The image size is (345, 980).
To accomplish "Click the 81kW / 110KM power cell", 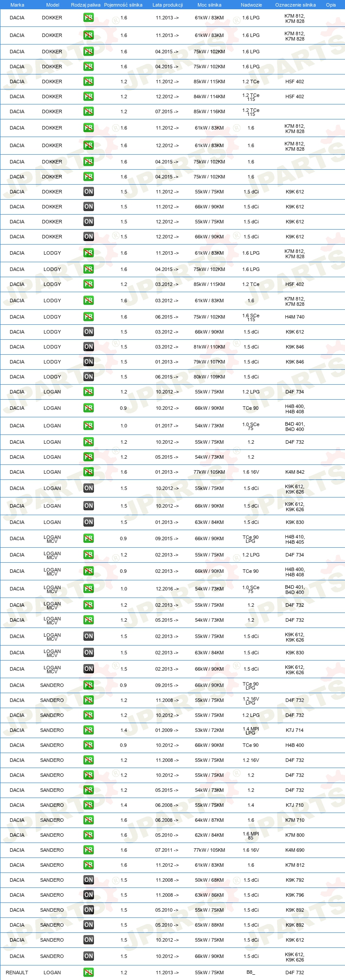I will coord(209,347).
